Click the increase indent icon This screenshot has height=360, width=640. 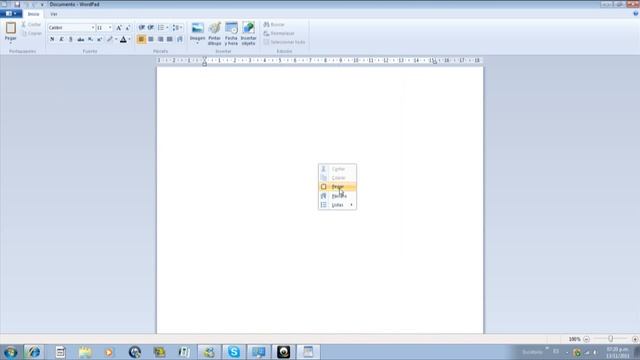coord(151,27)
